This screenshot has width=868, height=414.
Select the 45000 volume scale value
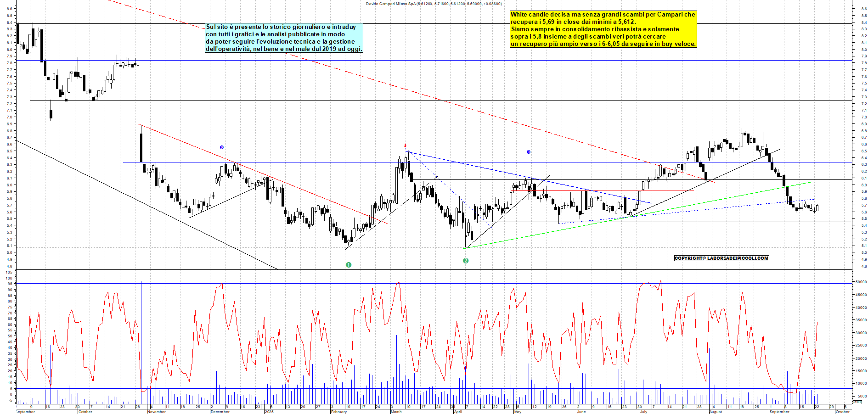click(861, 295)
